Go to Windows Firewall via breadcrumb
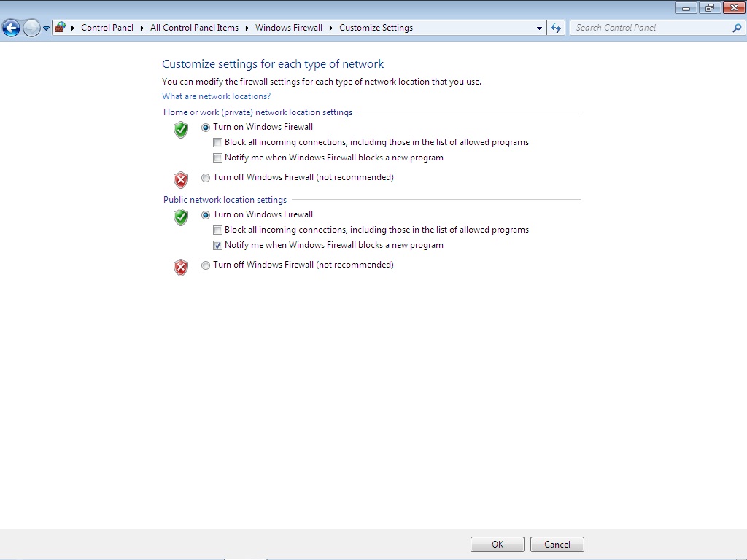The height and width of the screenshot is (560, 747). [x=289, y=28]
